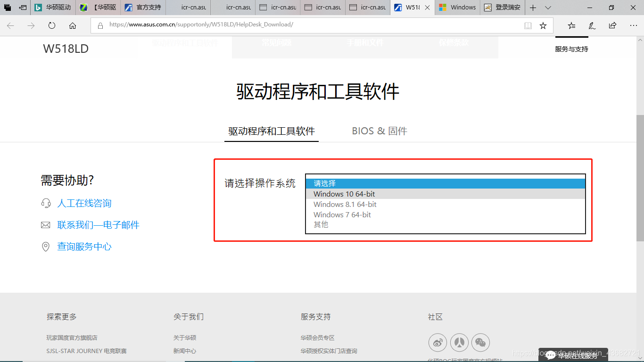Screen dimensions: 644x362
Task: Close the W518 tab with its X
Action: (427, 8)
